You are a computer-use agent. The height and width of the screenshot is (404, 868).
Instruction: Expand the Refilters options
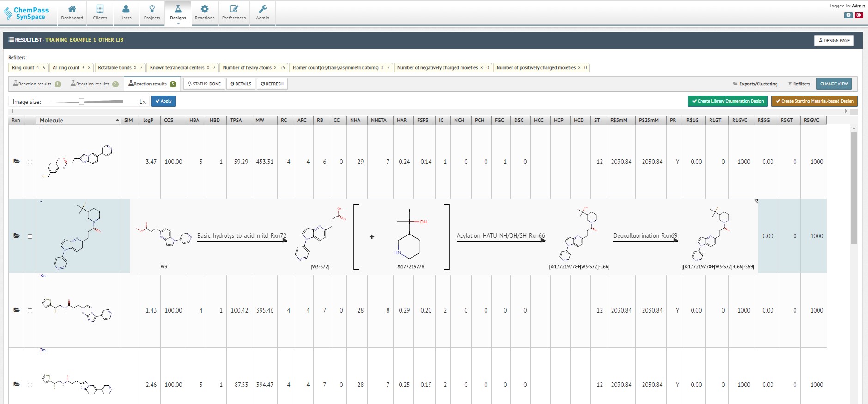[799, 84]
